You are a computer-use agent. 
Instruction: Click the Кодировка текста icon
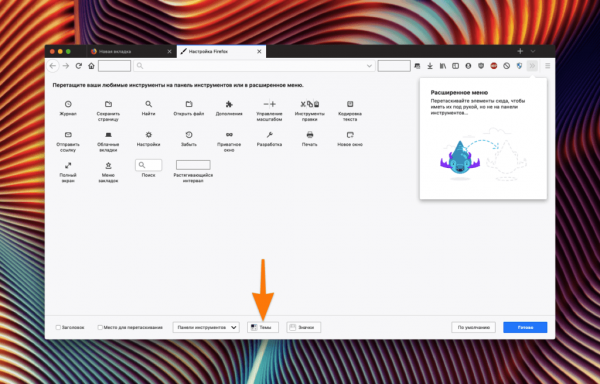click(350, 104)
